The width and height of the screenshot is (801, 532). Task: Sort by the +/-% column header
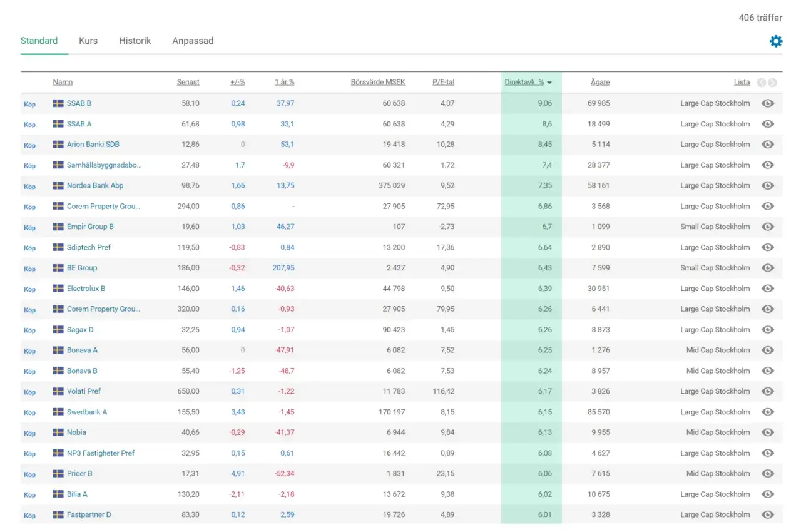click(x=238, y=82)
